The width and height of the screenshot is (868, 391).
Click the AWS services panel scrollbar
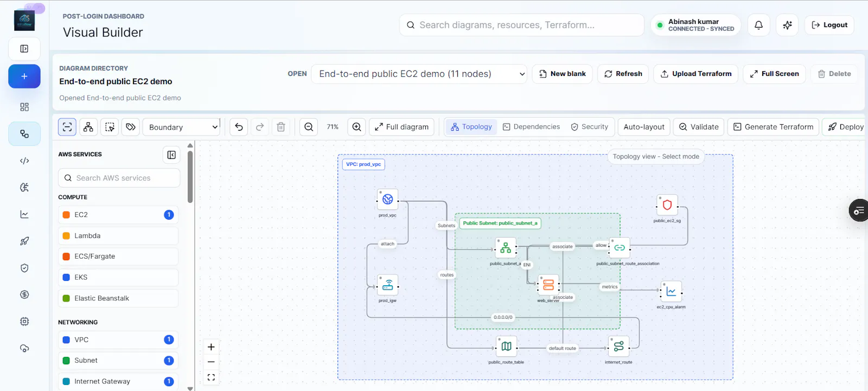190,177
